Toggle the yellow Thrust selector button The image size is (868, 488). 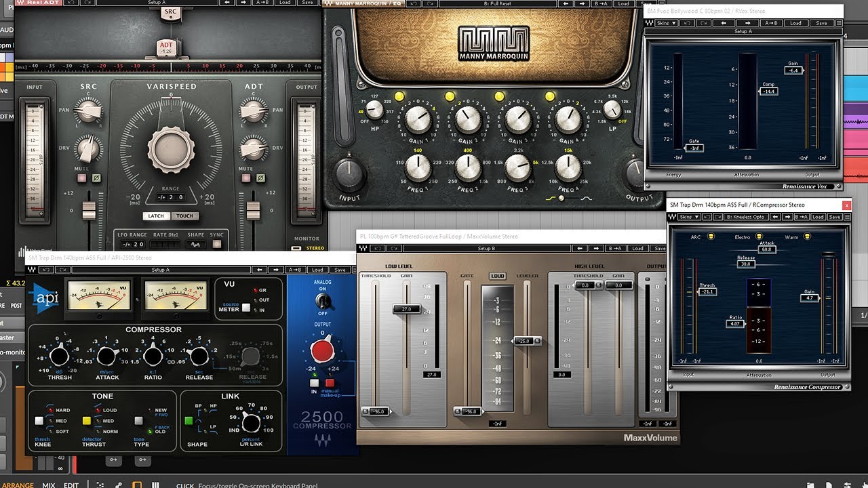tap(86, 420)
